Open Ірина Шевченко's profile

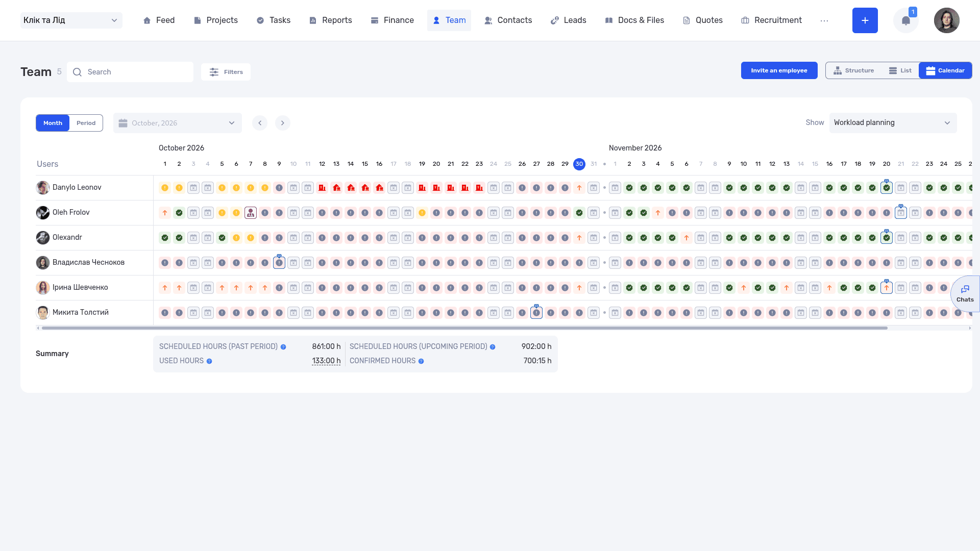pos(80,288)
